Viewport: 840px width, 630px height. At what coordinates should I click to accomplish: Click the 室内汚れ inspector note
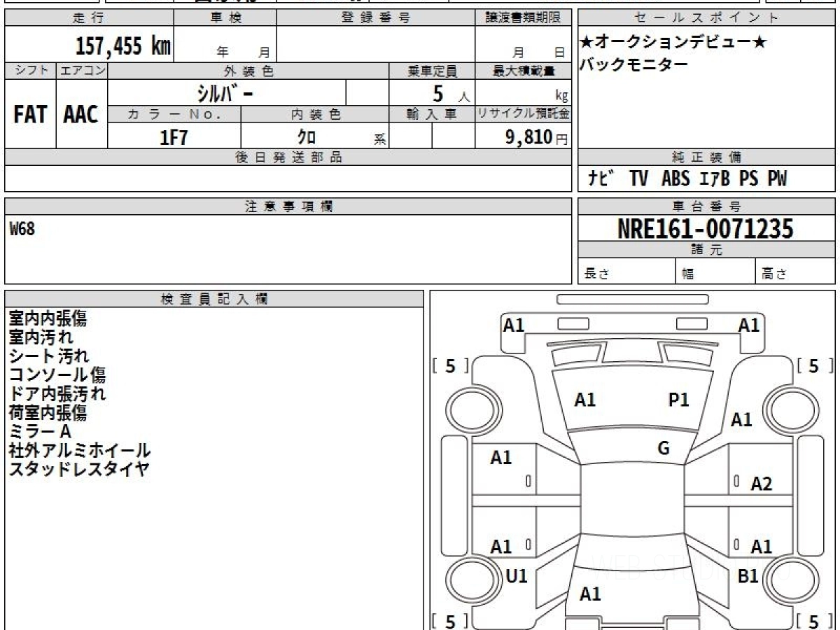click(x=41, y=338)
